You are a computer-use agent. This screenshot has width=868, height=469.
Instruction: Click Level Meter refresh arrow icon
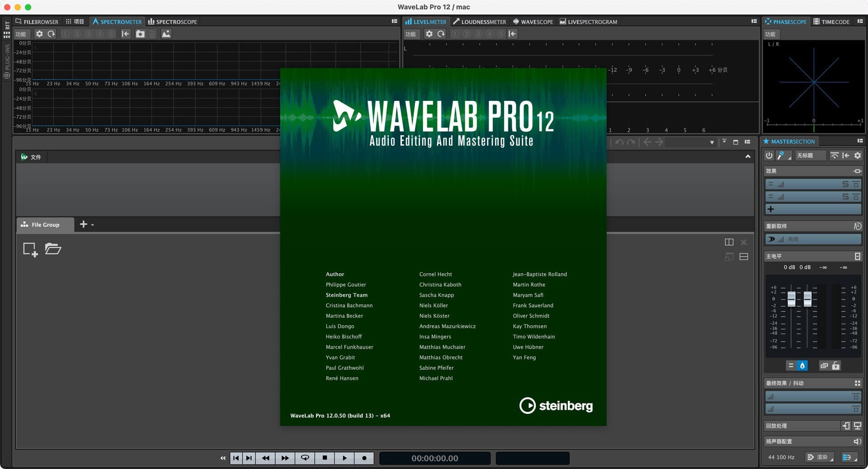pyautogui.click(x=441, y=34)
